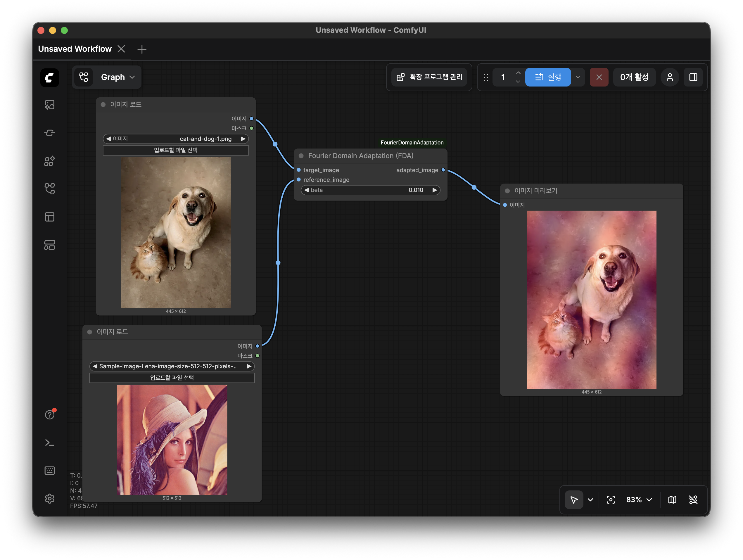The image size is (743, 560).
Task: Click the graph workflow icon button
Action: pyautogui.click(x=84, y=77)
